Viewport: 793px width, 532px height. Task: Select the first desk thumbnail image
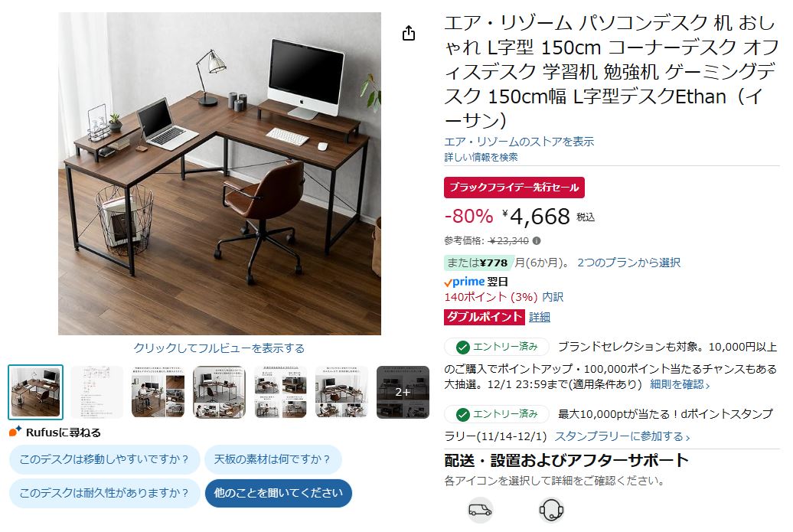pos(35,392)
